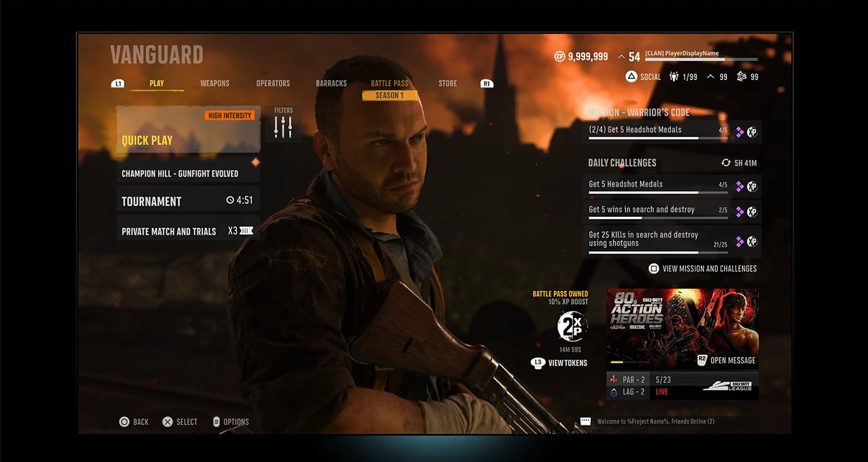Click the party members icon showing 1/99
Viewport: 868px width, 462px height.
(673, 77)
